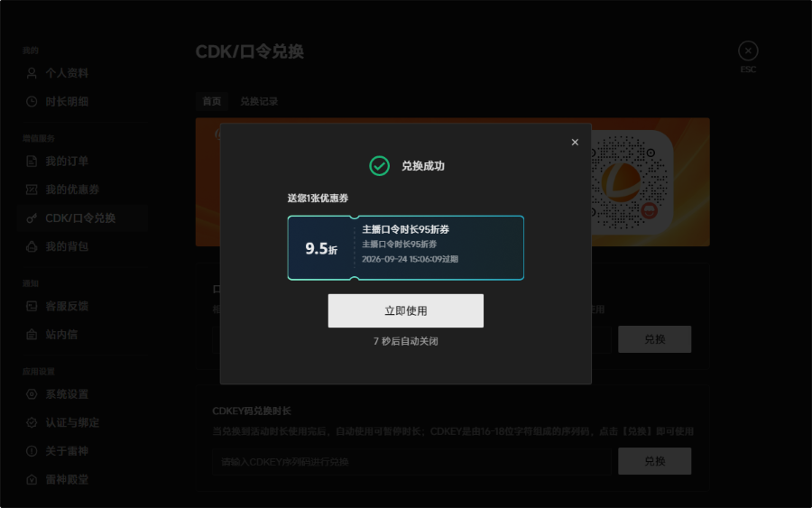Click the 立即使用 button in the dialog
The image size is (812, 508).
(405, 310)
